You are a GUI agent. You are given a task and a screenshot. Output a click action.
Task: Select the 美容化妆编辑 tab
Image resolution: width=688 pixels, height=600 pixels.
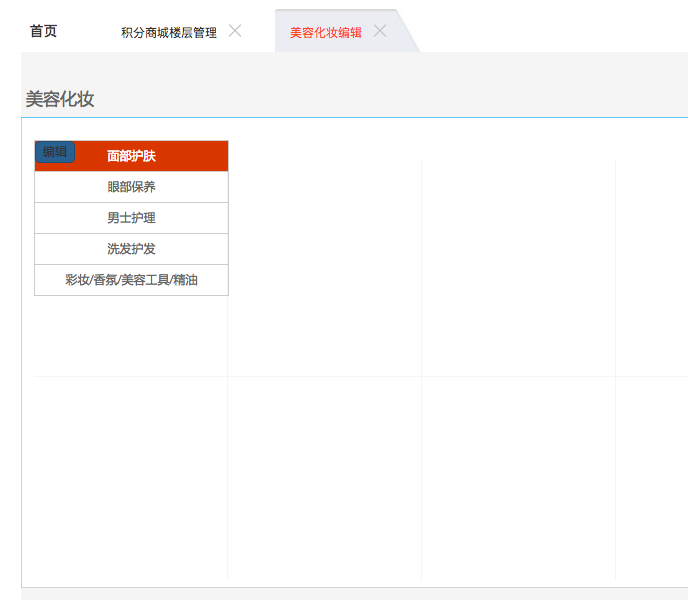click(x=326, y=32)
